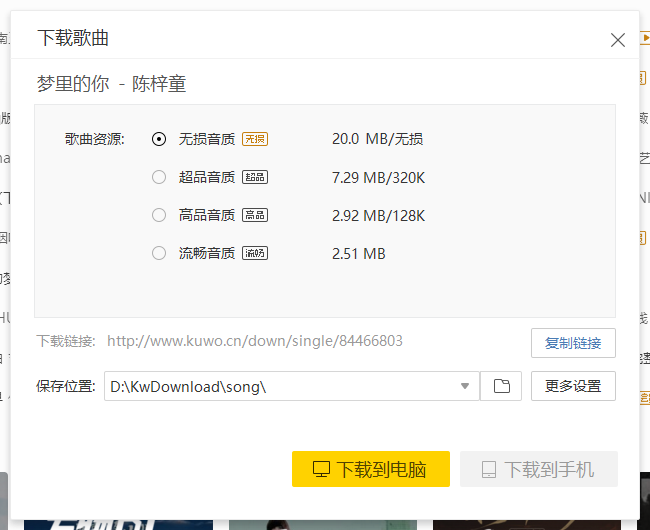Select the 高品音质 radio button
The width and height of the screenshot is (650, 530).
click(x=159, y=215)
